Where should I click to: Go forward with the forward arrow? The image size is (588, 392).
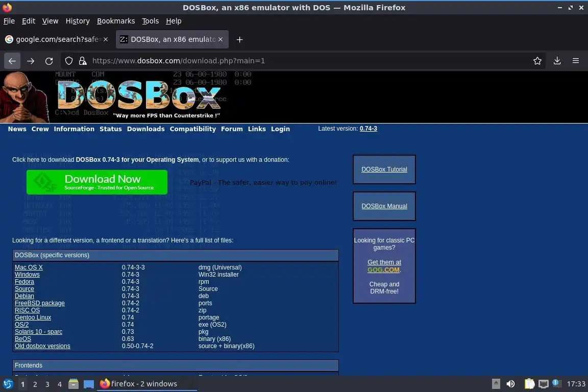coord(31,61)
